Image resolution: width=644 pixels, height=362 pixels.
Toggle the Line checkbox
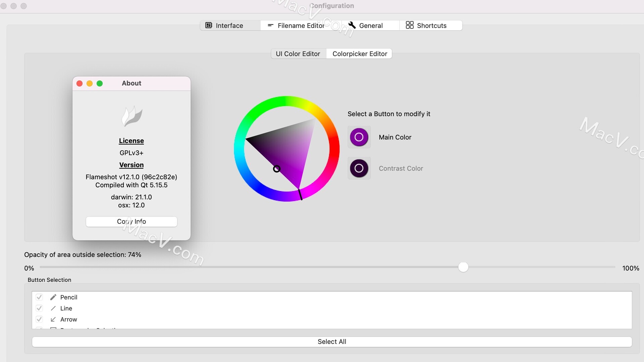click(39, 308)
